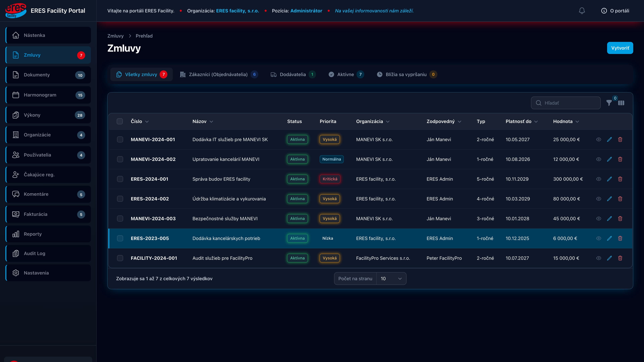Screen dimensions: 644x362
Task: Check the MANEVI-2024-001 row checkbox
Action: point(120,139)
